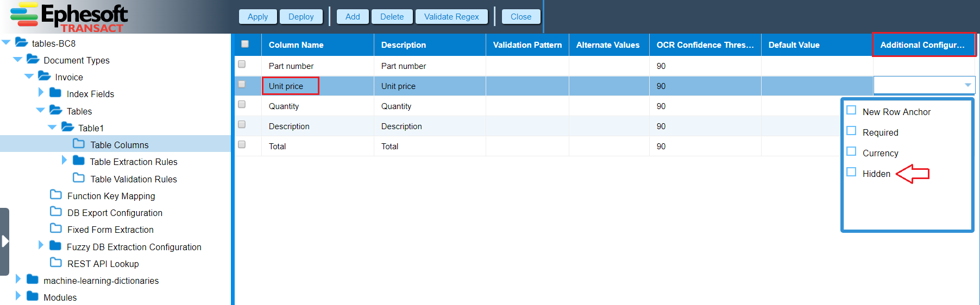Click the 'Quantity' column name cell
The height and width of the screenshot is (305, 980).
tap(318, 106)
